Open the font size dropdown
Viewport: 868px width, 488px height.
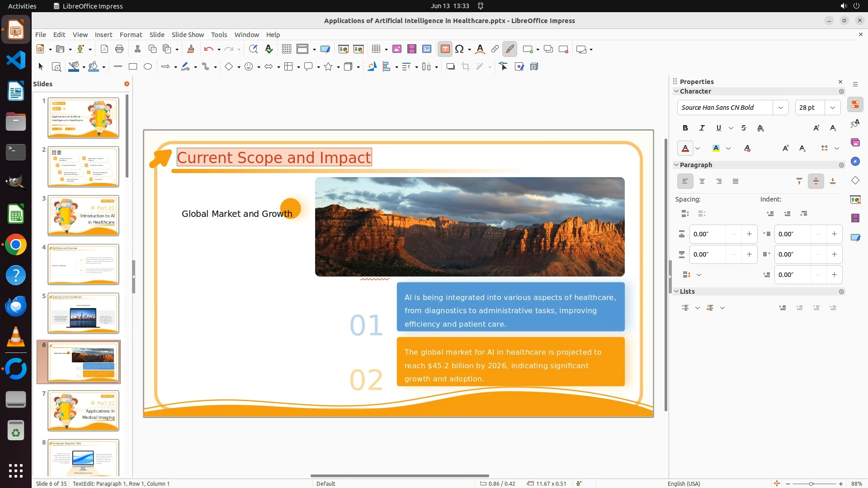[832, 108]
